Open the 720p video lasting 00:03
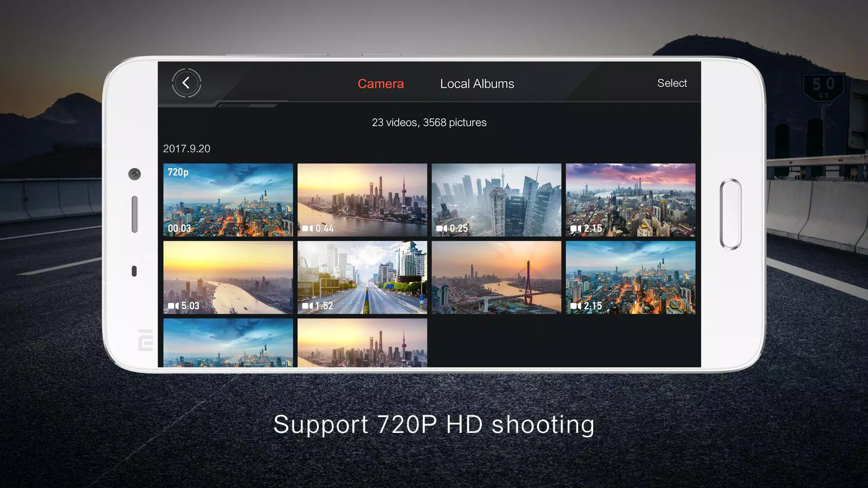This screenshot has width=868, height=488. click(228, 200)
